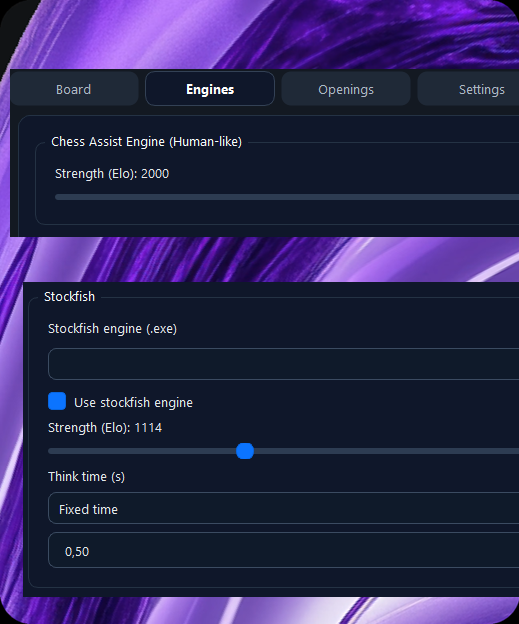Go to the Settings tab
519x624 pixels.
(470, 89)
